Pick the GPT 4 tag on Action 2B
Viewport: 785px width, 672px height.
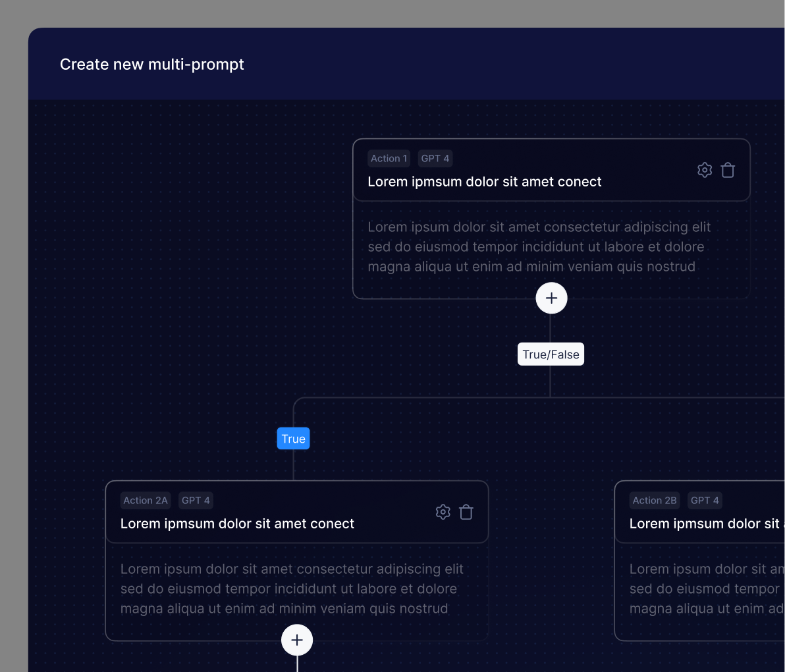pos(705,501)
